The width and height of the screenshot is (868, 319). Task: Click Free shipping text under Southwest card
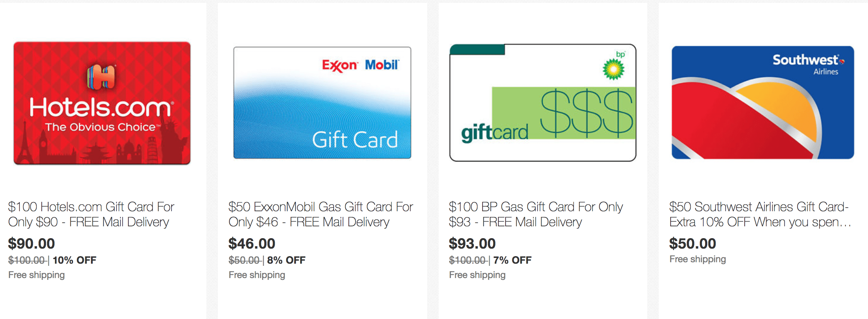click(x=698, y=259)
